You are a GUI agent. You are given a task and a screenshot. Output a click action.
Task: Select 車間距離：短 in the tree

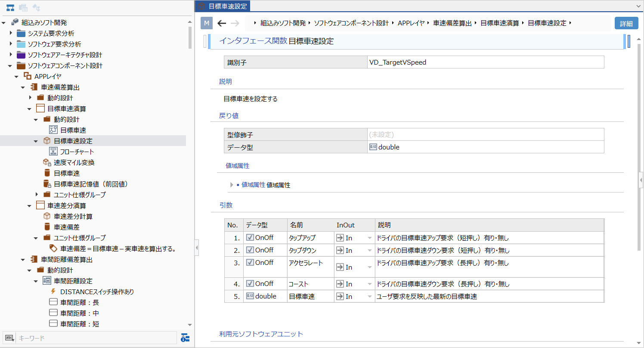pyautogui.click(x=80, y=324)
